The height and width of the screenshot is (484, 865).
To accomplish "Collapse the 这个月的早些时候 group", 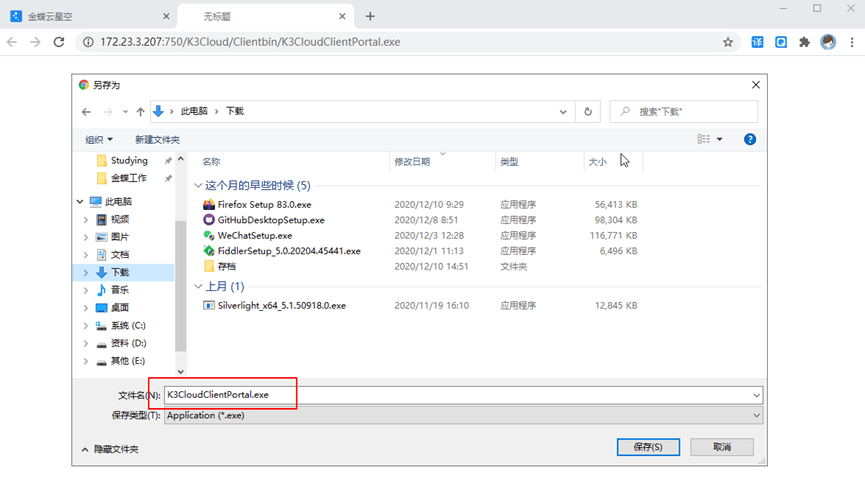I will coord(197,185).
